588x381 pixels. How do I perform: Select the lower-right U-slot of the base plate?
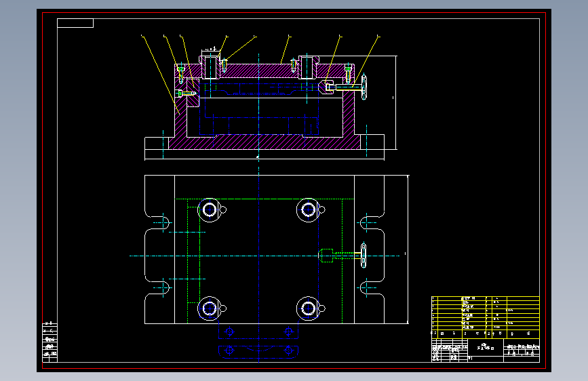(x=372, y=288)
